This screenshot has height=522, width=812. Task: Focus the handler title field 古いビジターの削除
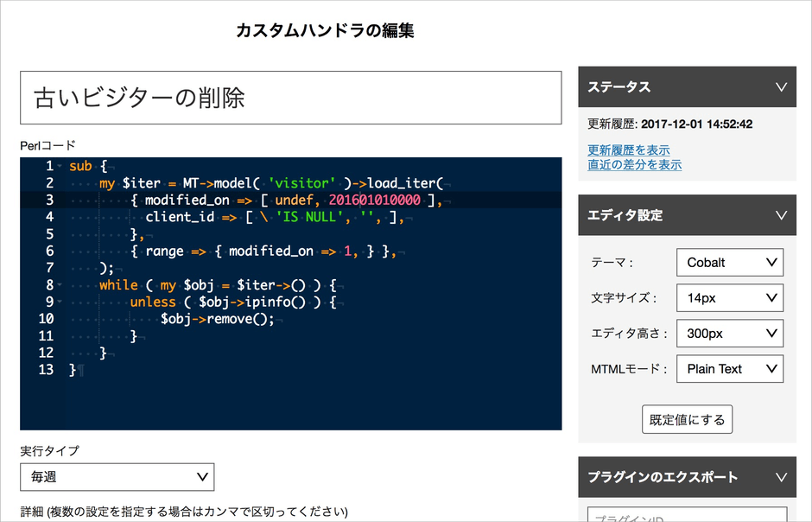290,98
